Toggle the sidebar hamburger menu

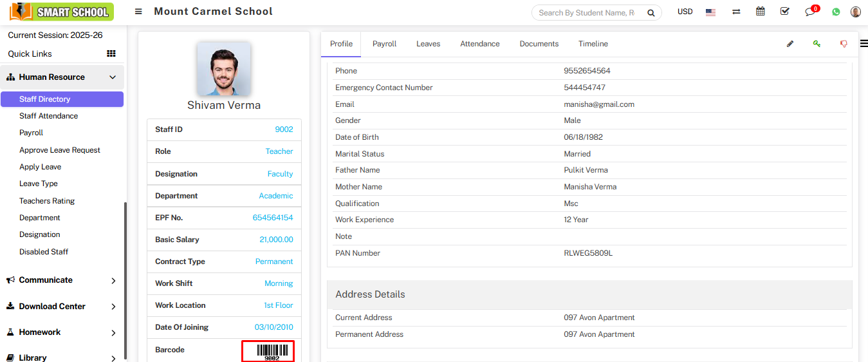click(x=138, y=12)
